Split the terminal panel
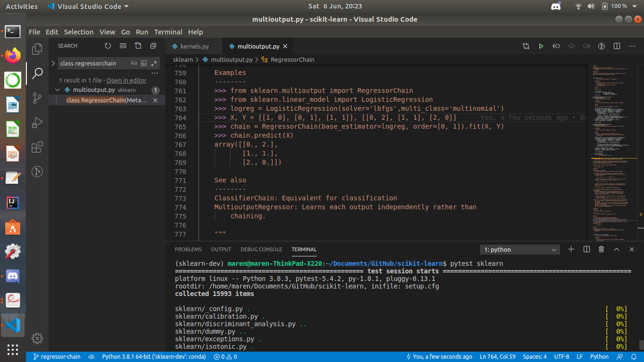Viewport: 644px width, 362px height. pos(586,249)
